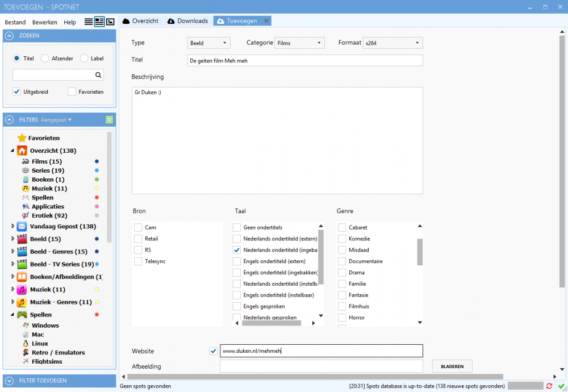The image size is (568, 392).
Task: Switch to the list view icon
Action: coord(89,22)
